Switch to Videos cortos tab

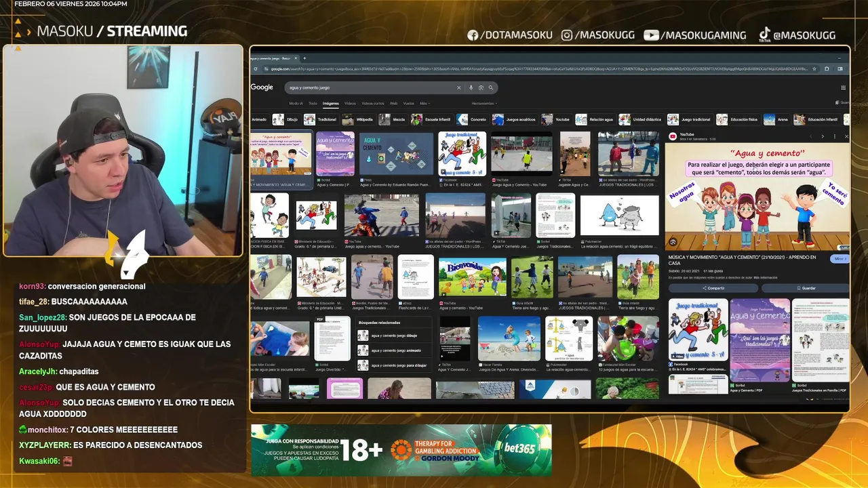(x=373, y=103)
